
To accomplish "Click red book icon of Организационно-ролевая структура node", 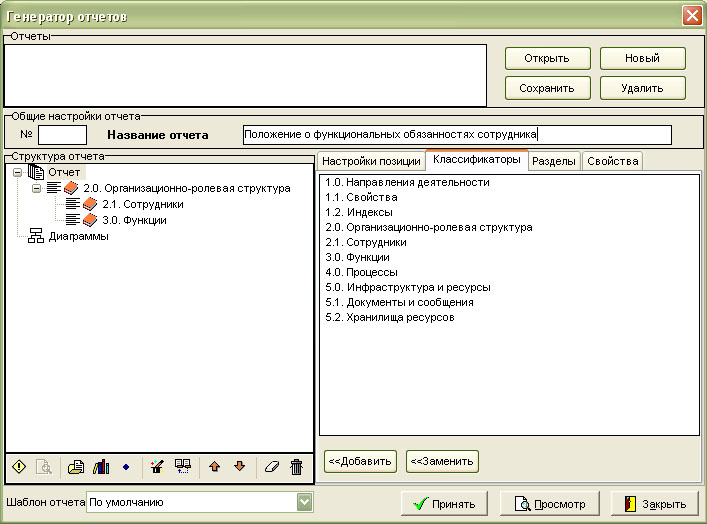I will coord(71,188).
